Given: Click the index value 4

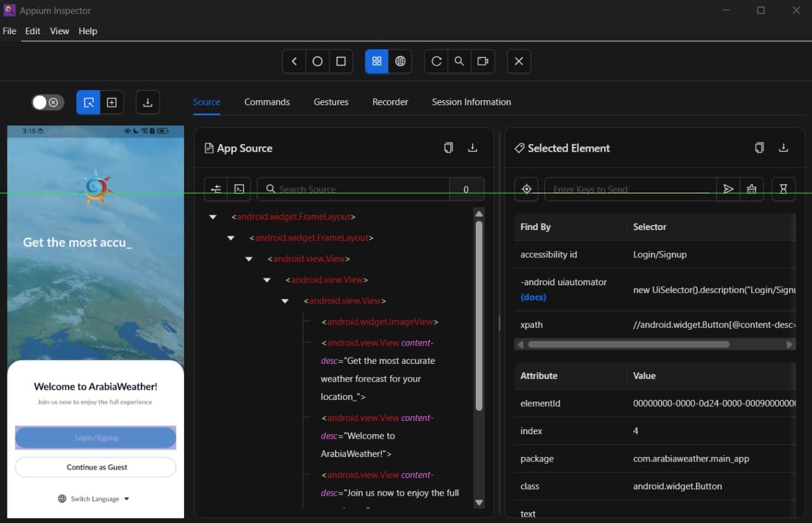Looking at the screenshot, I should click(636, 431).
